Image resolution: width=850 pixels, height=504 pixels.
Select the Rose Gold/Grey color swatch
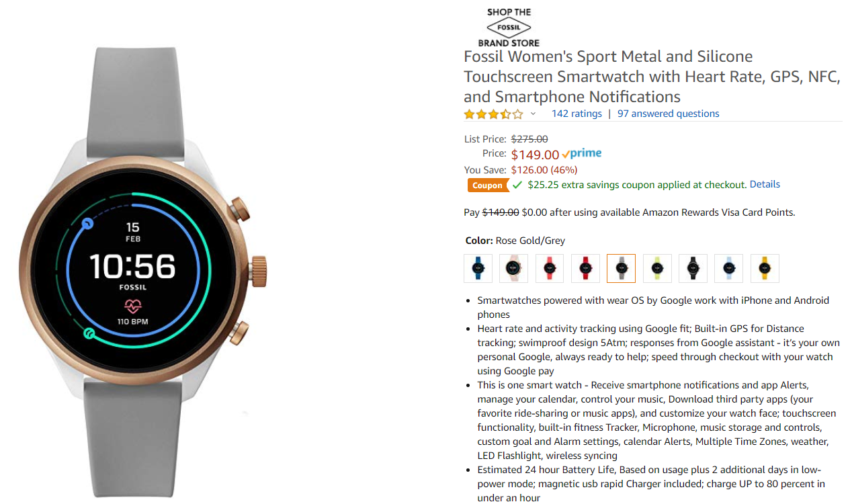[621, 268]
